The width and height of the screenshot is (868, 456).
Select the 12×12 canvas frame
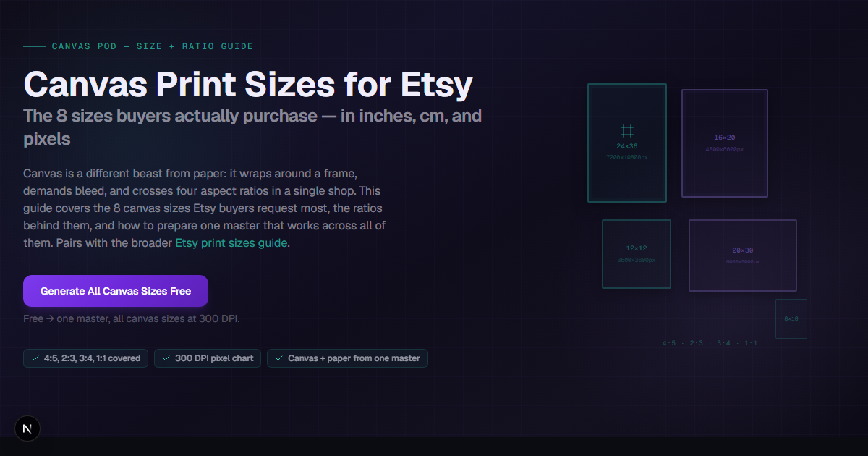click(x=637, y=254)
